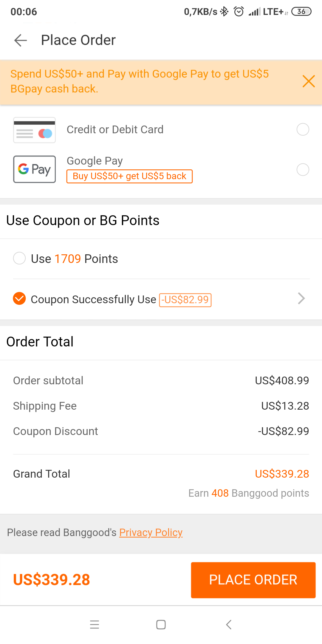
Task: Open Banggood's Privacy Policy link
Action: point(151,532)
